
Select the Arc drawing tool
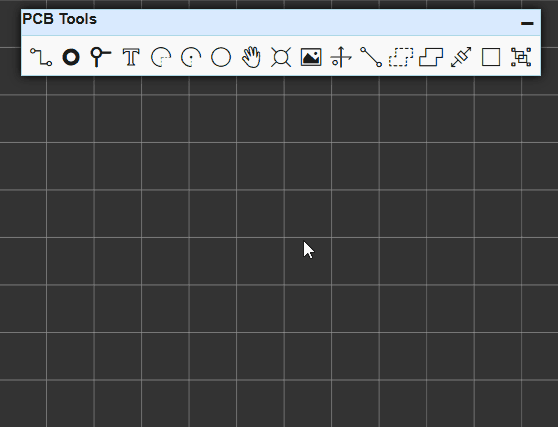tap(161, 57)
